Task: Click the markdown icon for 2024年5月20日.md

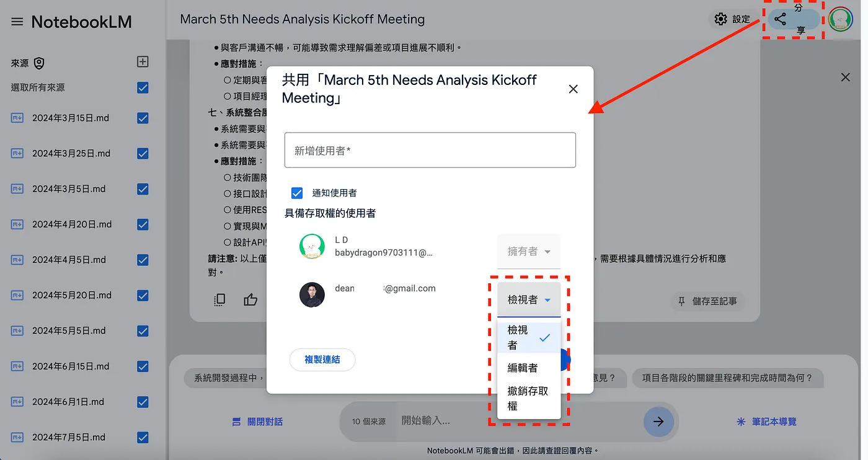Action: point(17,295)
